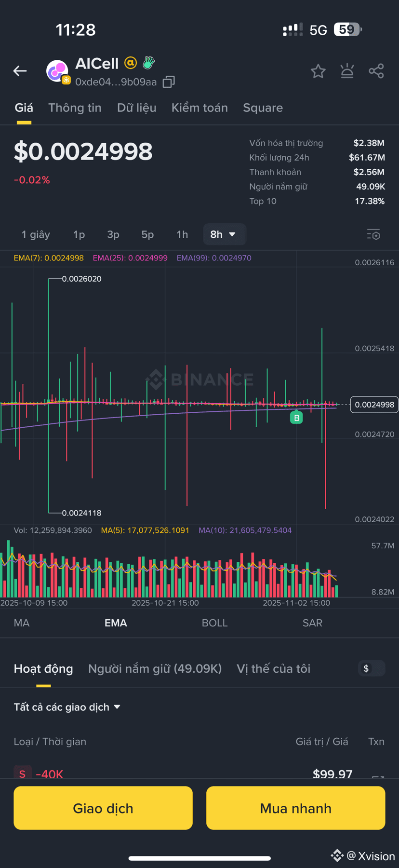399x868 pixels.
Task: Tap the -0.02% price change
Action: [32, 180]
